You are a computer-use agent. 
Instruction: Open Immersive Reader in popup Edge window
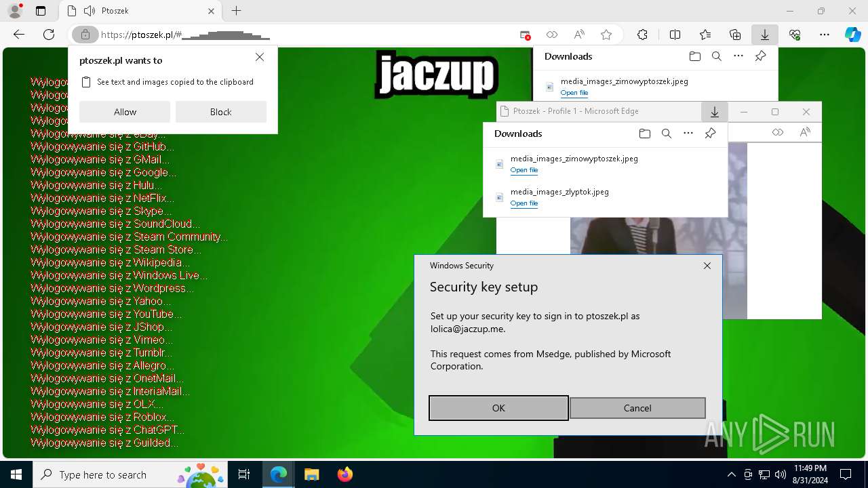[778, 132]
